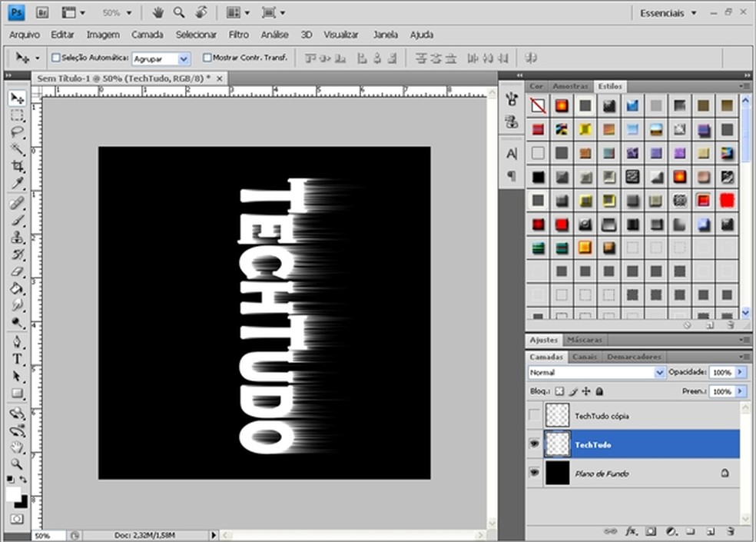Switch to the Amostras tab
The image size is (756, 542).
(570, 86)
